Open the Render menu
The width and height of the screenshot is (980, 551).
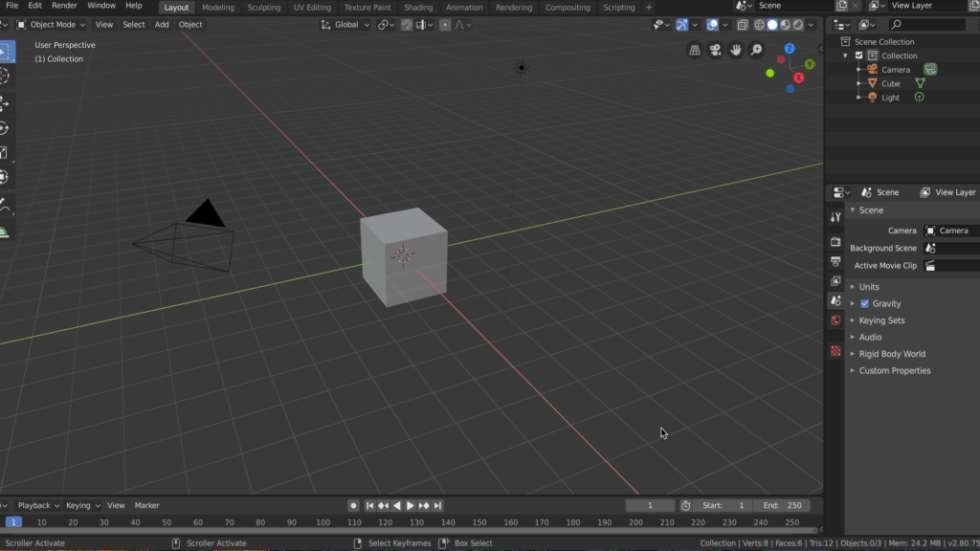64,6
